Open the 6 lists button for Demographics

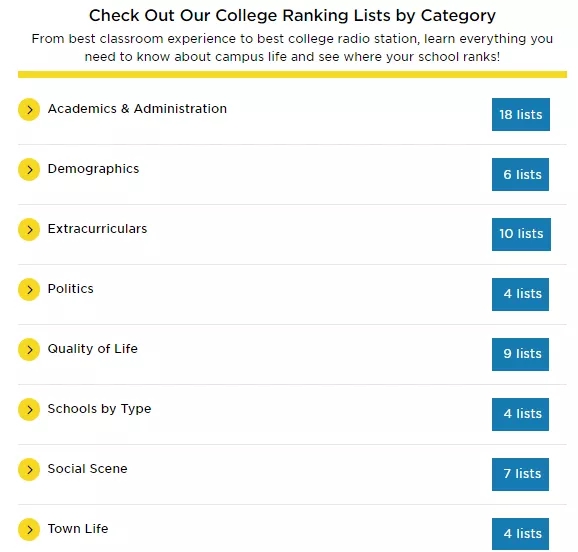tap(520, 174)
